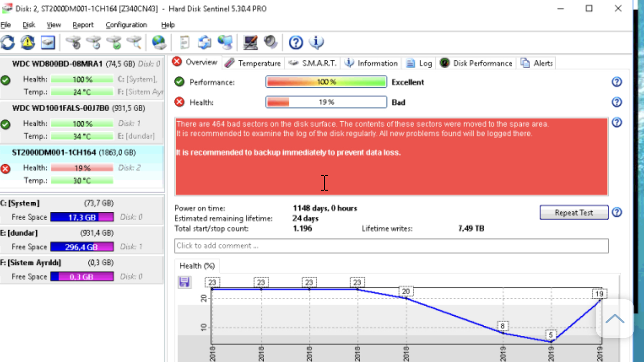
Task: Click green check icon of WDC WD800BD disk
Action: (5, 80)
